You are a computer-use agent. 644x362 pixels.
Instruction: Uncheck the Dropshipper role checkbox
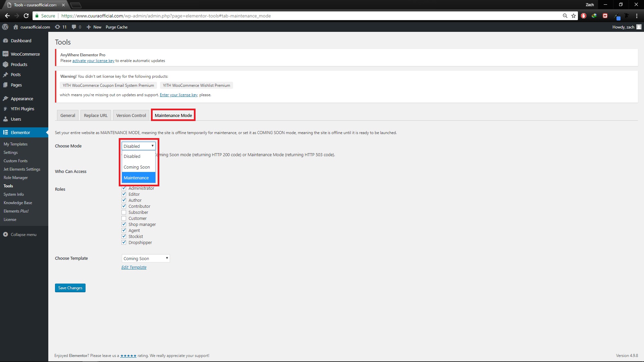click(x=124, y=242)
